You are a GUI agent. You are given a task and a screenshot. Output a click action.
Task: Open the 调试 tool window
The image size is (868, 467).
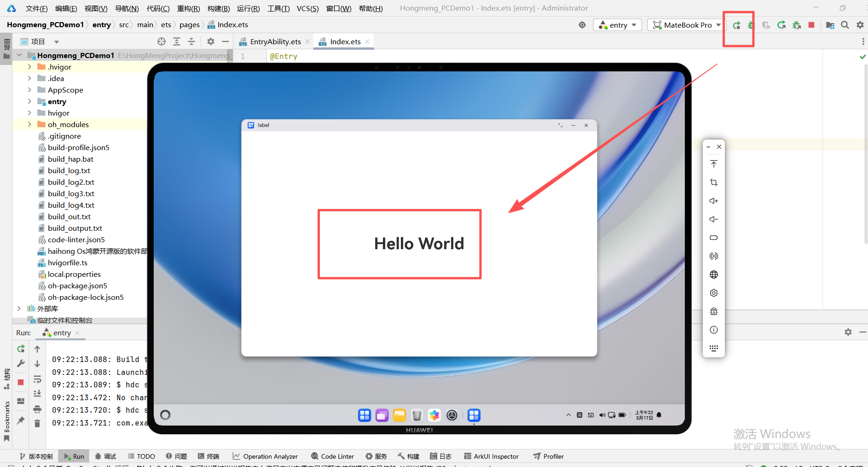pyautogui.click(x=105, y=456)
